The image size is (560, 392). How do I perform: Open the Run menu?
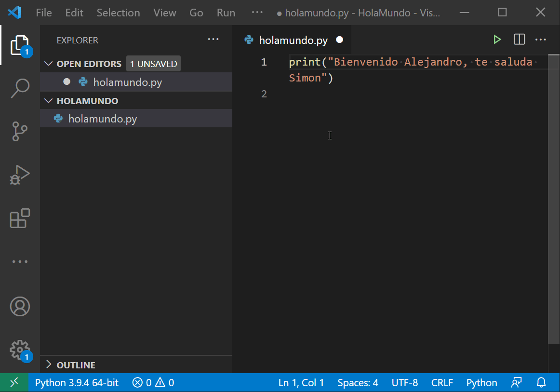point(226,13)
